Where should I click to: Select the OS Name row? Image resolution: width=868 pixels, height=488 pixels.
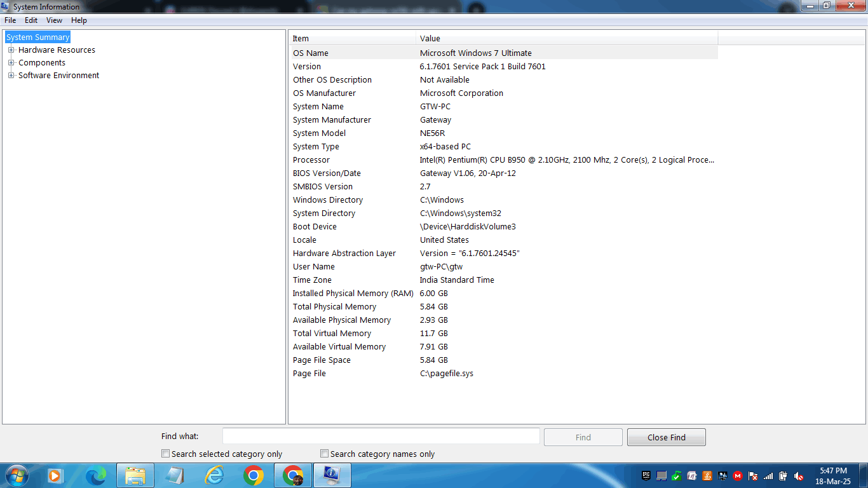coord(504,53)
